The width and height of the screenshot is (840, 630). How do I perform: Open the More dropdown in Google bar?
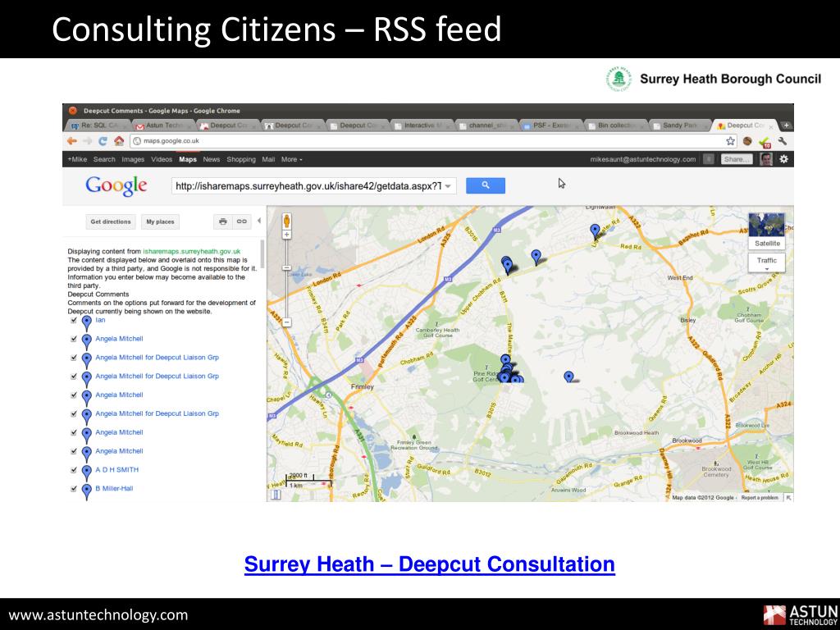pos(292,159)
